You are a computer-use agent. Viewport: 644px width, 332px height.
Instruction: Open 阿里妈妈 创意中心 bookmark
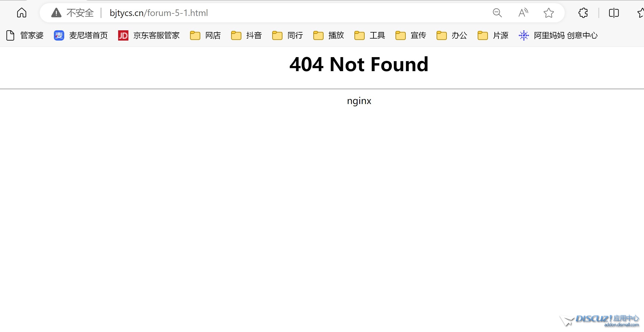tap(558, 35)
